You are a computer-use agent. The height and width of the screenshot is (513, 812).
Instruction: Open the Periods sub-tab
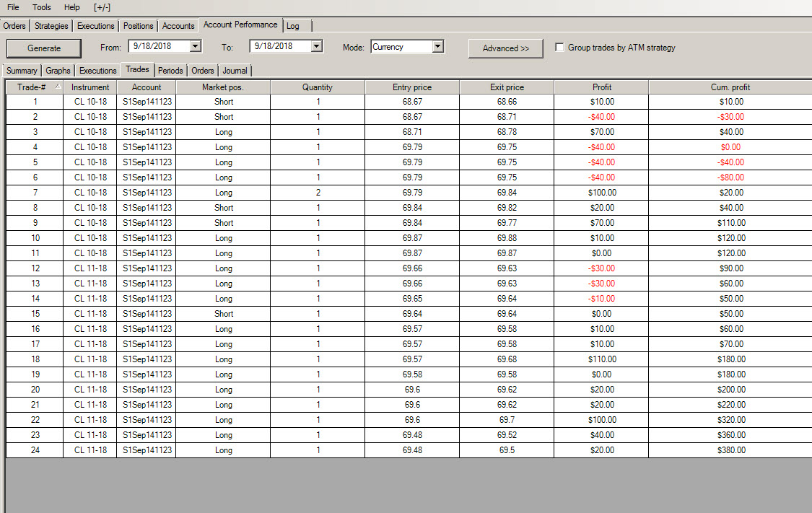(170, 71)
